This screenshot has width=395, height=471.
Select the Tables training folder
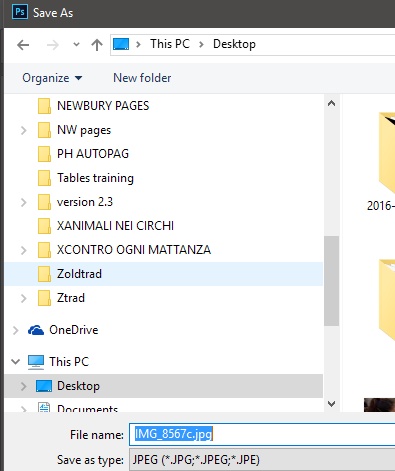tap(95, 178)
